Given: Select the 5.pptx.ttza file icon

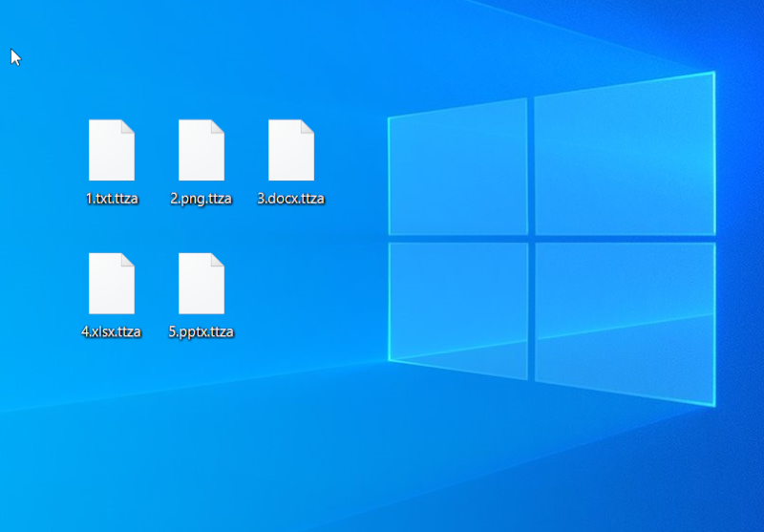Looking at the screenshot, I should [202, 284].
